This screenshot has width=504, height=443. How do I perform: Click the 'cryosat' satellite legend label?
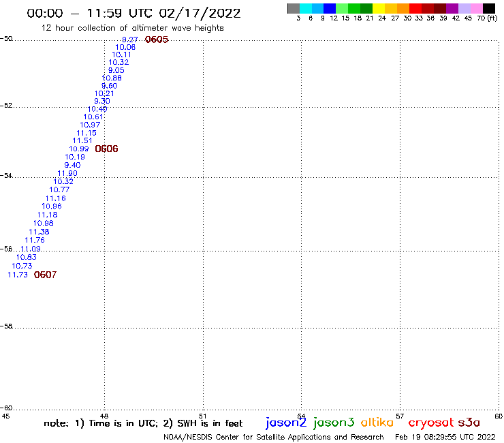click(x=431, y=423)
